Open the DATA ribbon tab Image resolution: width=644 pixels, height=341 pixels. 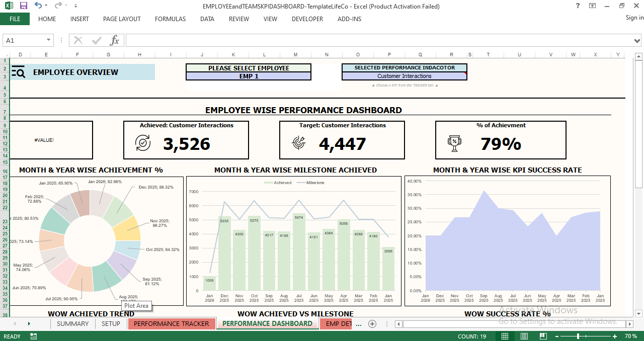[207, 19]
